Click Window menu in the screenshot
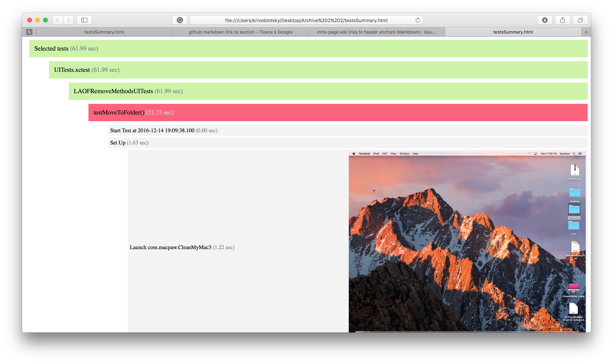613x364 pixels. [x=404, y=154]
